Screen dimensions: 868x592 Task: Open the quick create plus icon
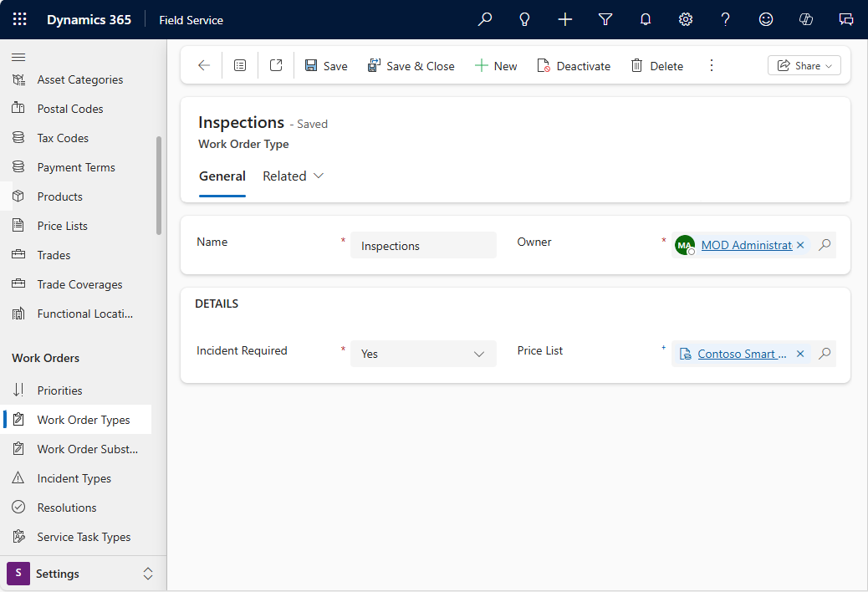point(564,18)
